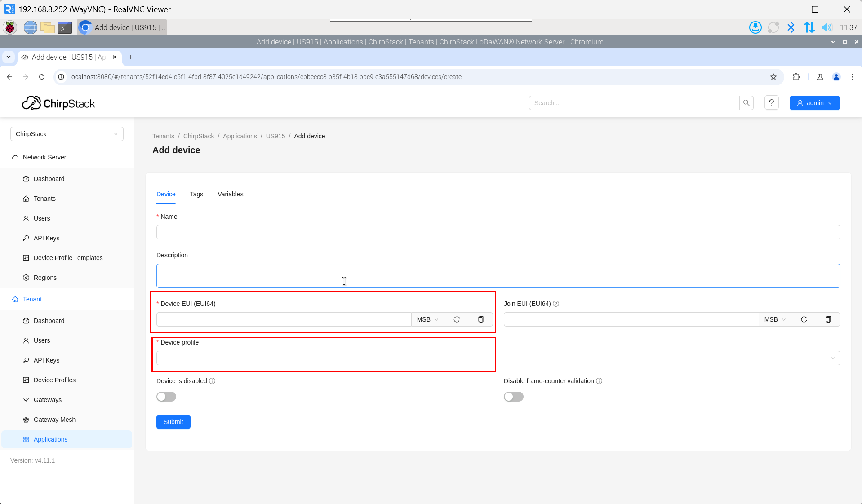Open the Device EUI MSB byte-order dropdown
Screen dimensions: 862x504
pos(427,319)
